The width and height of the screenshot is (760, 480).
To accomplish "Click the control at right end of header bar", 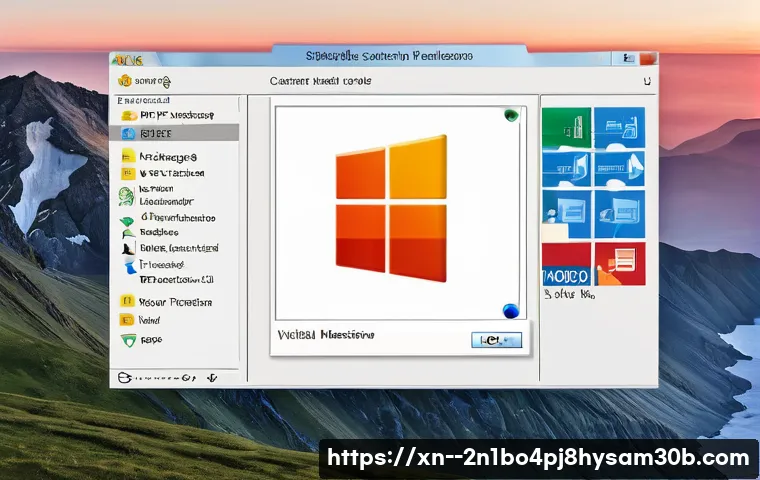I will tap(647, 81).
